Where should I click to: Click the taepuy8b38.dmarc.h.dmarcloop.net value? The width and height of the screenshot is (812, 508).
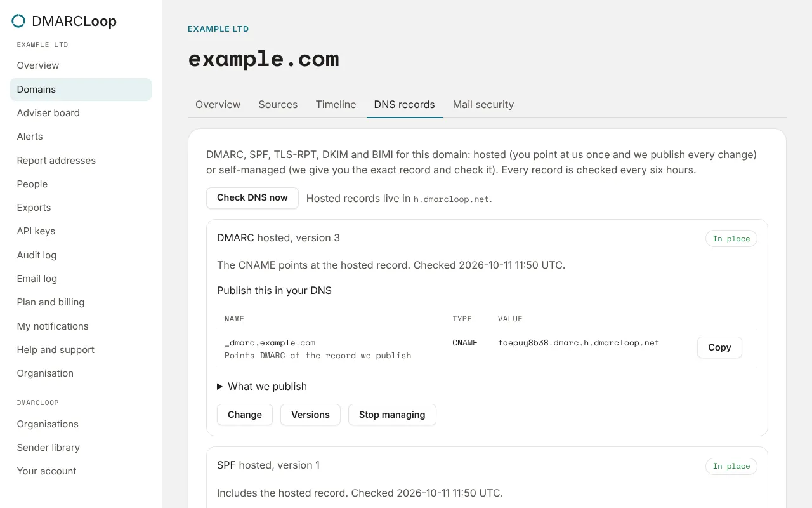pyautogui.click(x=579, y=343)
